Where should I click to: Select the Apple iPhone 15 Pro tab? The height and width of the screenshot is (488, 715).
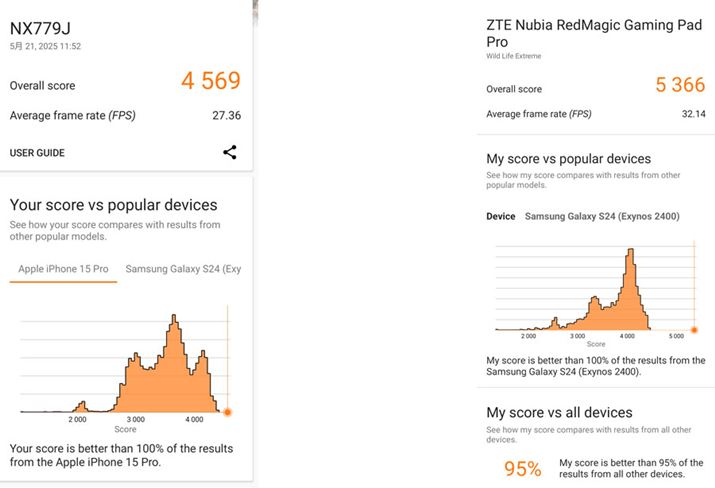pos(63,269)
